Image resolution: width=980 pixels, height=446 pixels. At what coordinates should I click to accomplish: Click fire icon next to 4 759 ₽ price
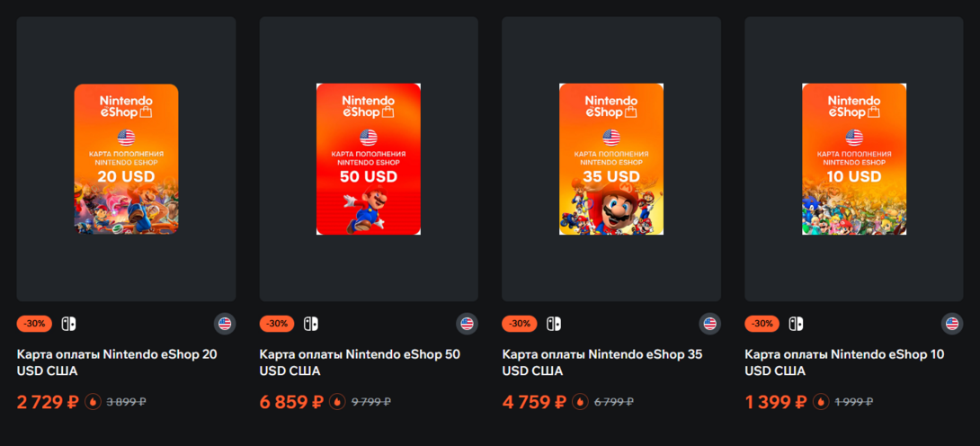tap(579, 402)
